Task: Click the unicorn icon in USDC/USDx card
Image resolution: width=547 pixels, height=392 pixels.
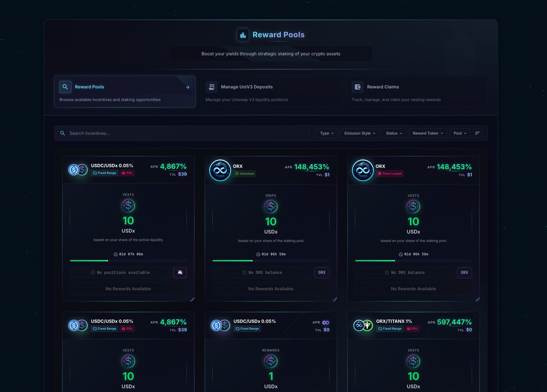Action: [x=180, y=273]
